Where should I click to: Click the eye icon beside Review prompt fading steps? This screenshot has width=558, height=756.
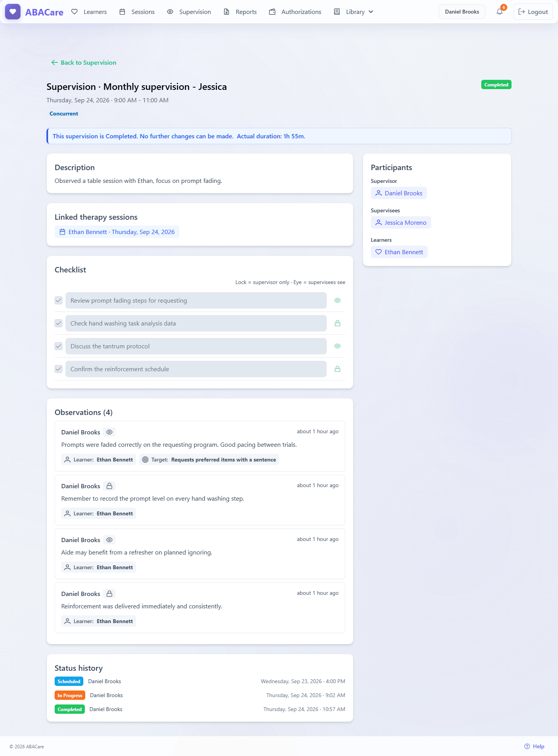click(x=338, y=300)
